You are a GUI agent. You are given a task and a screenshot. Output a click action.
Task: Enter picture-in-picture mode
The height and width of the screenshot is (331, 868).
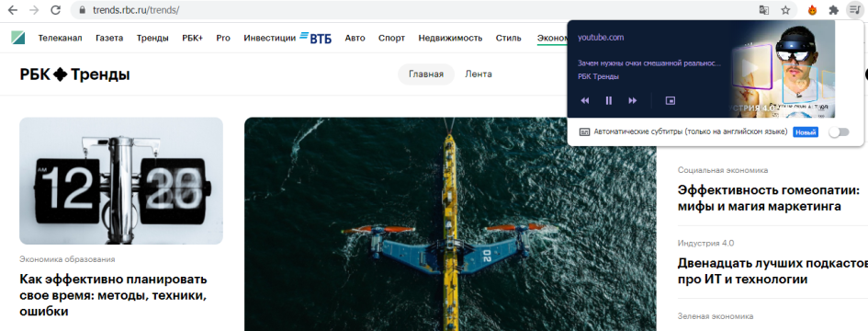point(671,100)
